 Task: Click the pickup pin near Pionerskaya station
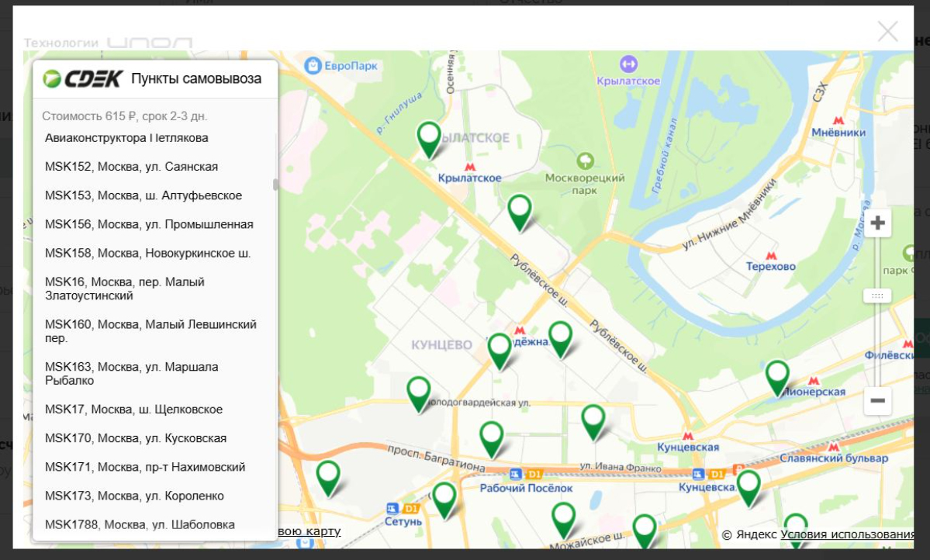(x=777, y=375)
